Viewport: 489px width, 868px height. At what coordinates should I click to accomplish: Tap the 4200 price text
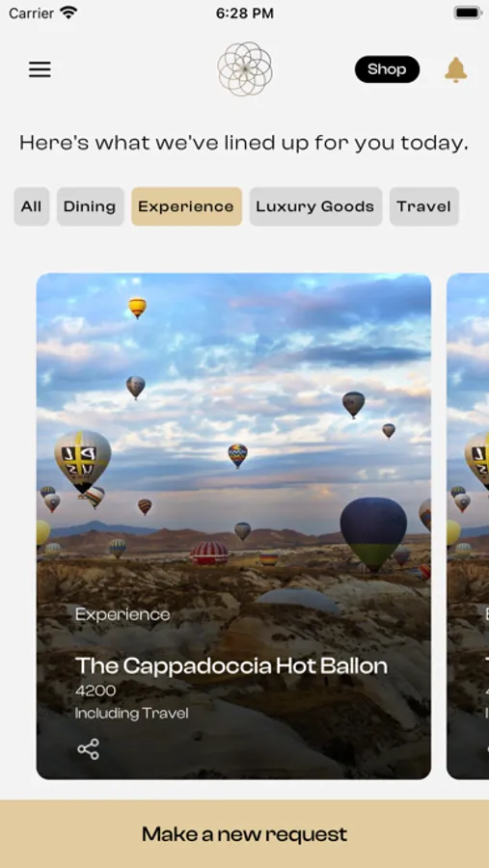[95, 691]
